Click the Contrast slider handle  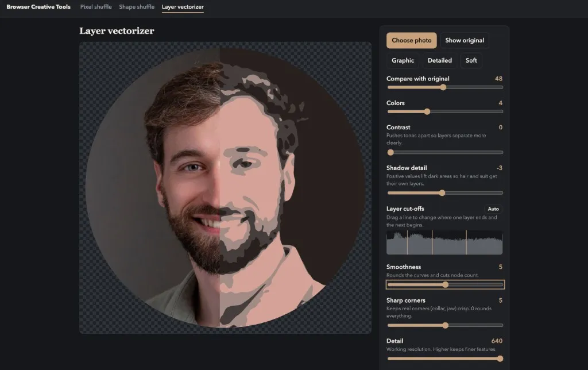[390, 152]
